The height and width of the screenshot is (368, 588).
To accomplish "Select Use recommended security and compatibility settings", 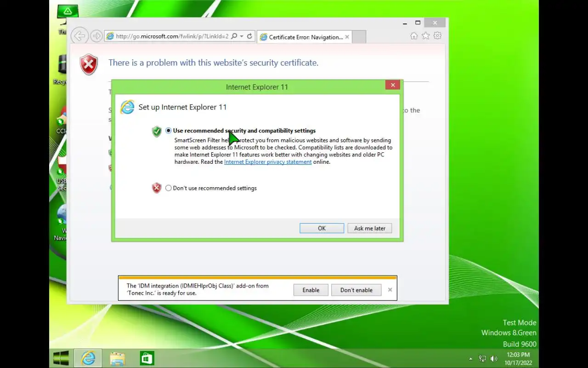I will click(x=169, y=131).
